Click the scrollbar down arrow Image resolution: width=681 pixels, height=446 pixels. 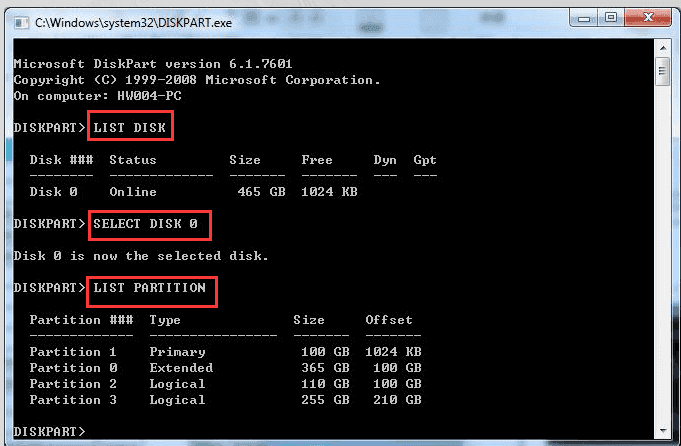coord(663,430)
